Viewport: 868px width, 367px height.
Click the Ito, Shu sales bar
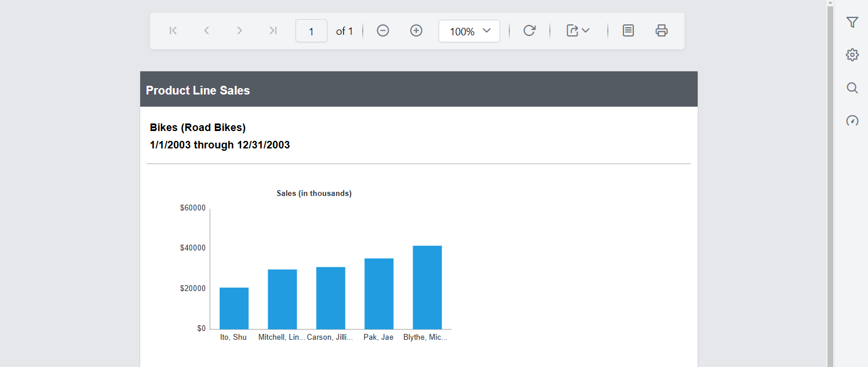[234, 307]
